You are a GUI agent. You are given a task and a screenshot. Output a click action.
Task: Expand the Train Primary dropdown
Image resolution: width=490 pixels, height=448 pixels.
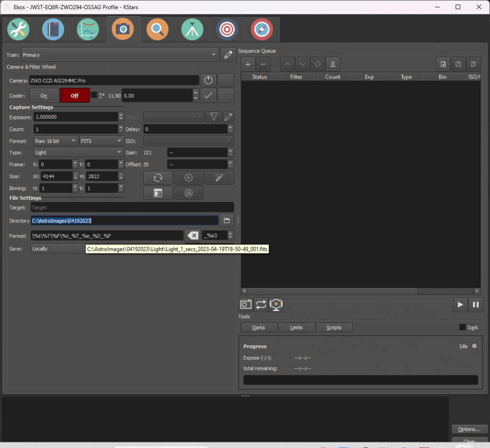click(x=120, y=55)
